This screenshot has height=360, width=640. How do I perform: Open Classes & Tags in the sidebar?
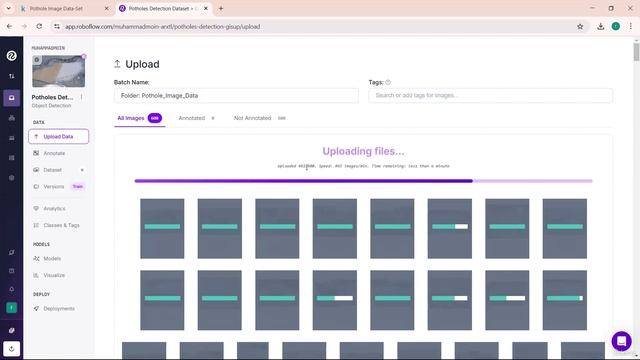click(61, 225)
